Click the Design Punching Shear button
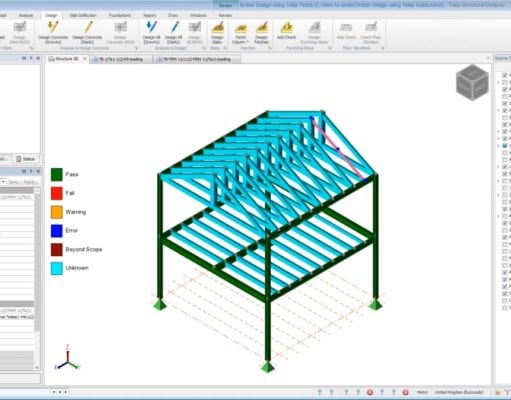511x400 pixels. (314, 32)
